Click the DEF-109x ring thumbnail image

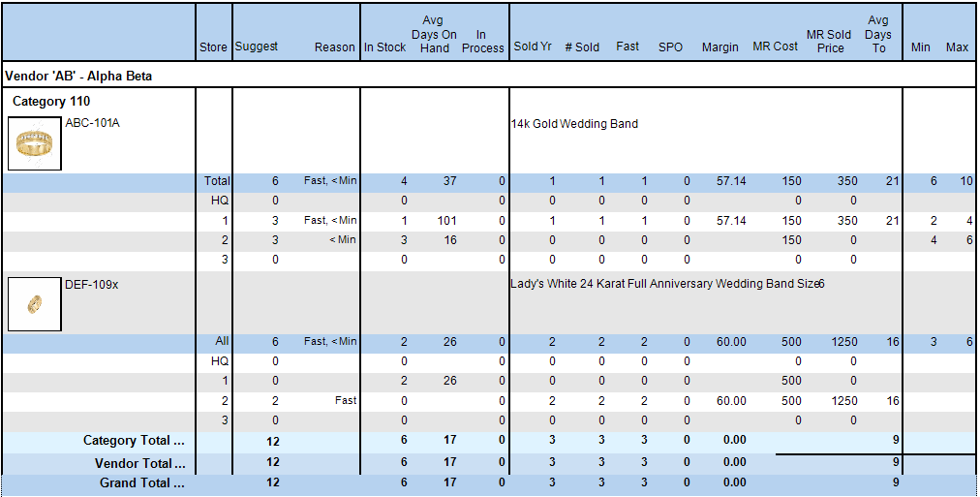click(x=34, y=303)
